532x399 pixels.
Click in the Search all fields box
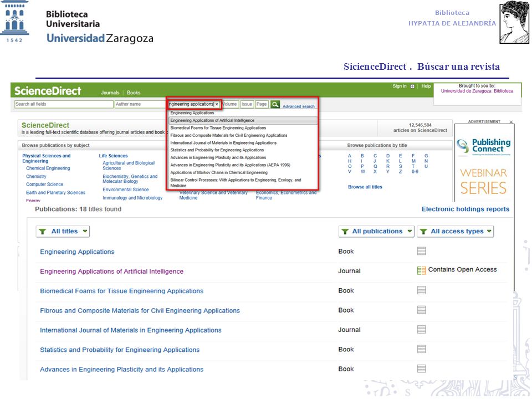(64, 104)
